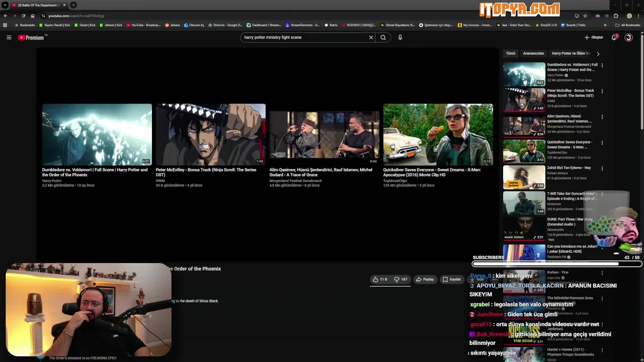Screen dimensions: 644x362
Task: Close the Battle Of The Department tab
Action: click(x=64, y=5)
